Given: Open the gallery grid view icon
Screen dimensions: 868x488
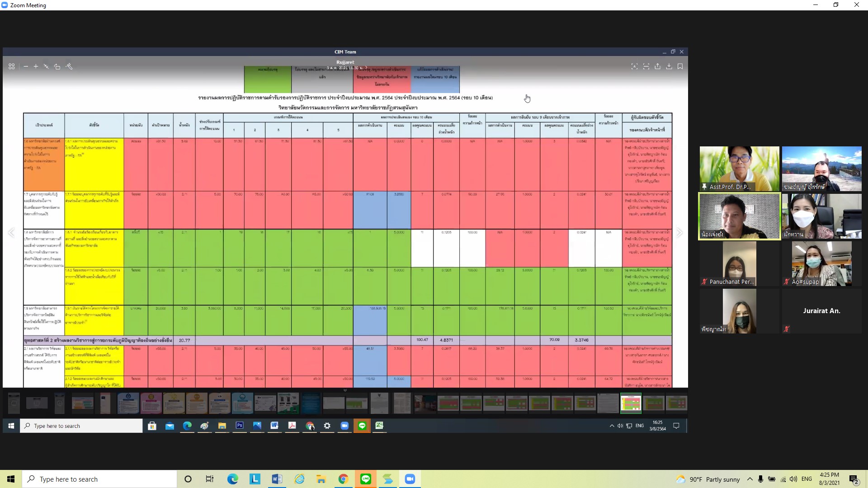Looking at the screenshot, I should click(12, 66).
